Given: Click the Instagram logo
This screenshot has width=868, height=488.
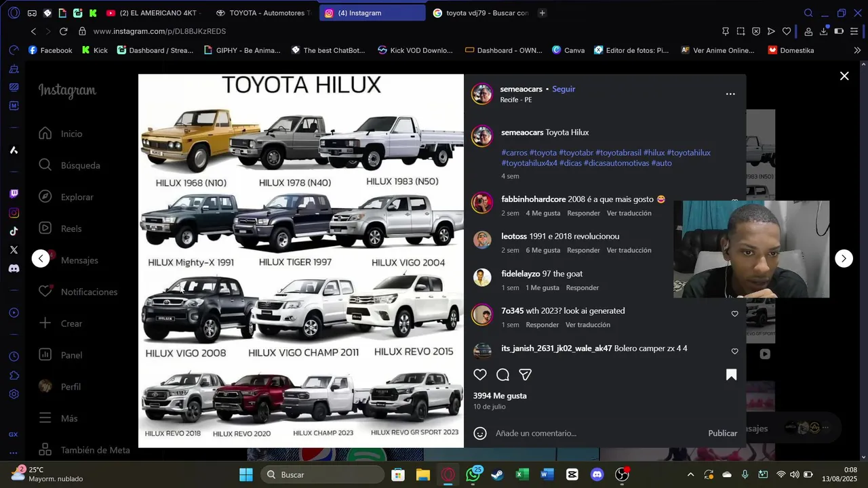Looking at the screenshot, I should (x=67, y=91).
